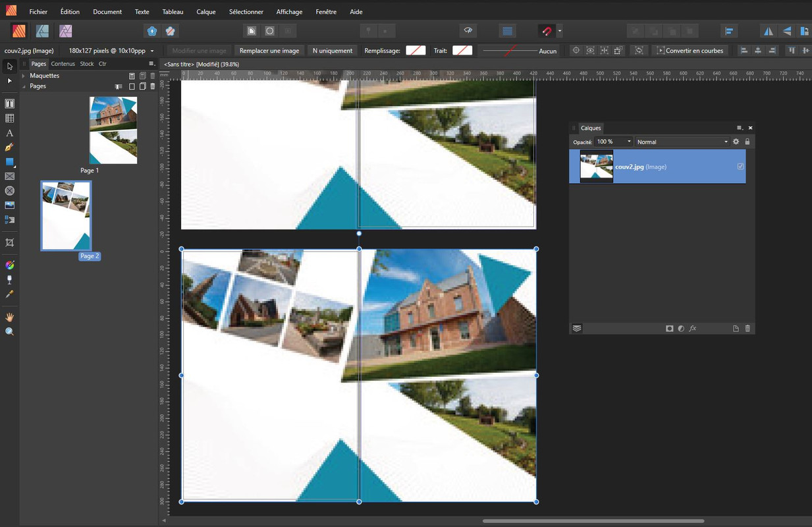This screenshot has height=527, width=812.
Task: Click the align left icon in context bar
Action: pyautogui.click(x=744, y=51)
